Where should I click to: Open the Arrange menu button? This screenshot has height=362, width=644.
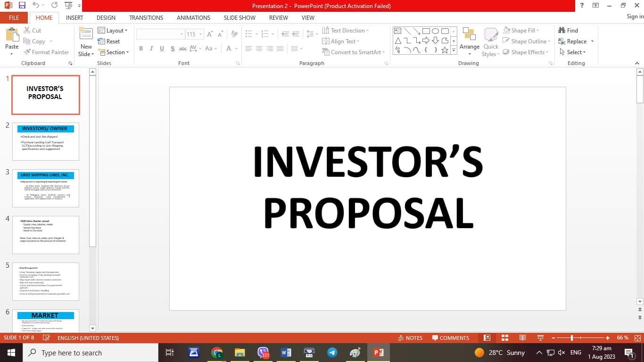point(470,41)
